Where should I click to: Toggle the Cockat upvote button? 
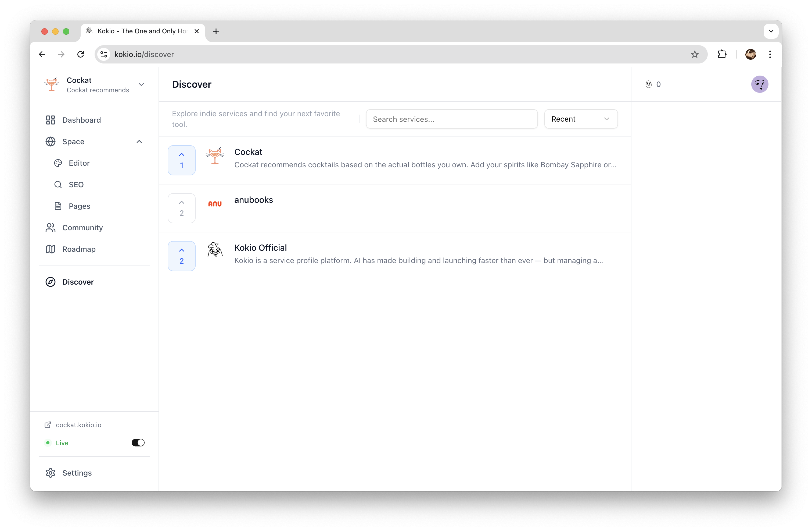pos(182,160)
